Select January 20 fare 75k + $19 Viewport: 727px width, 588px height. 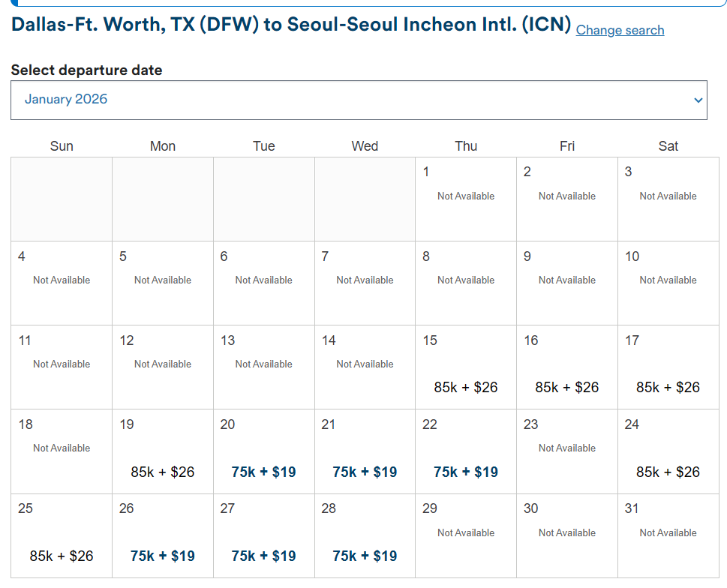tap(263, 472)
